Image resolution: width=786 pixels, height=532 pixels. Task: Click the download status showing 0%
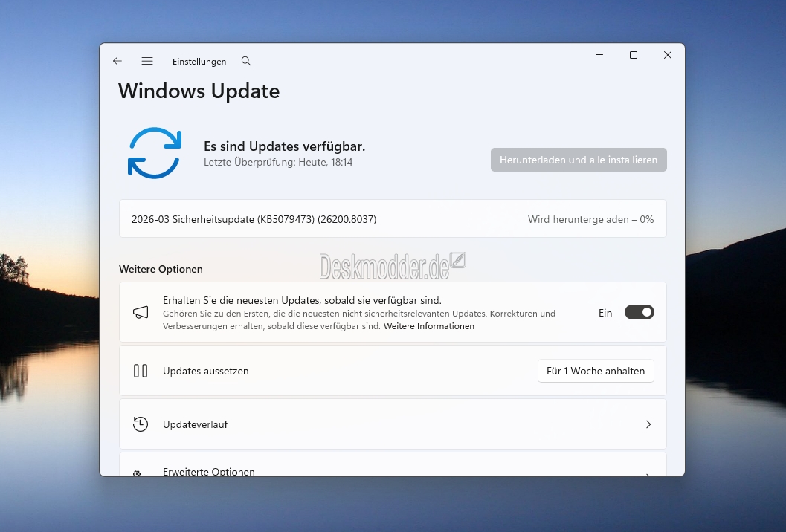click(590, 219)
